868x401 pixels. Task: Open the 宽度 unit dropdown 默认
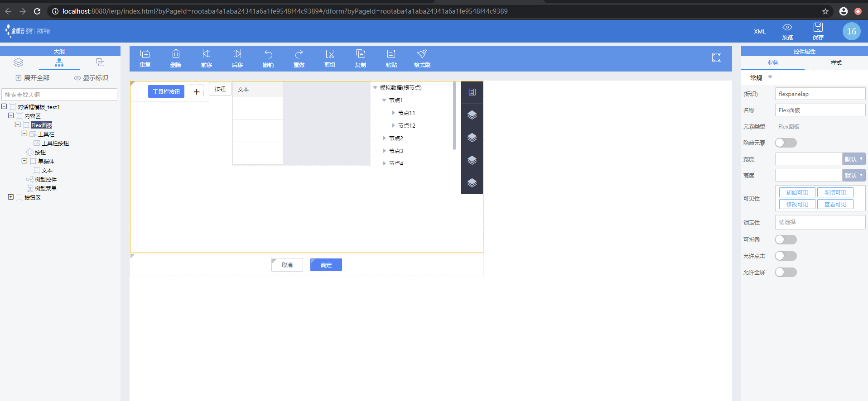(854, 159)
